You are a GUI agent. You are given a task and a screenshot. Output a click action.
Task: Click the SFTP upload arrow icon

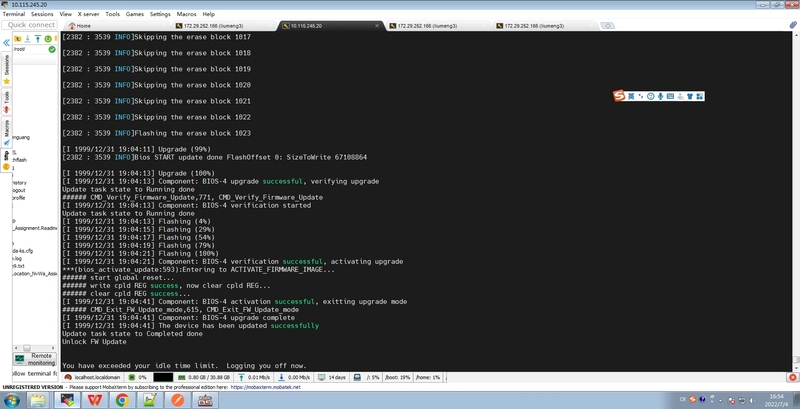pyautogui.click(x=38, y=39)
